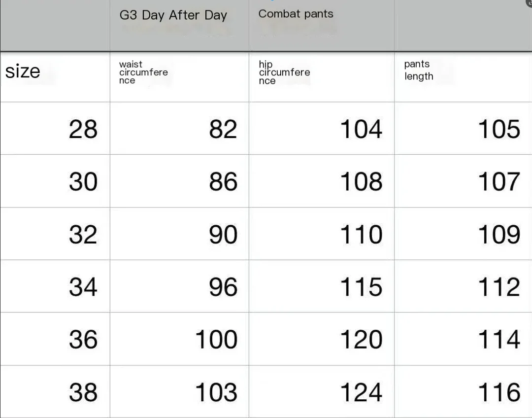Click the waist circumference column header
532x418 pixels.
(179, 77)
